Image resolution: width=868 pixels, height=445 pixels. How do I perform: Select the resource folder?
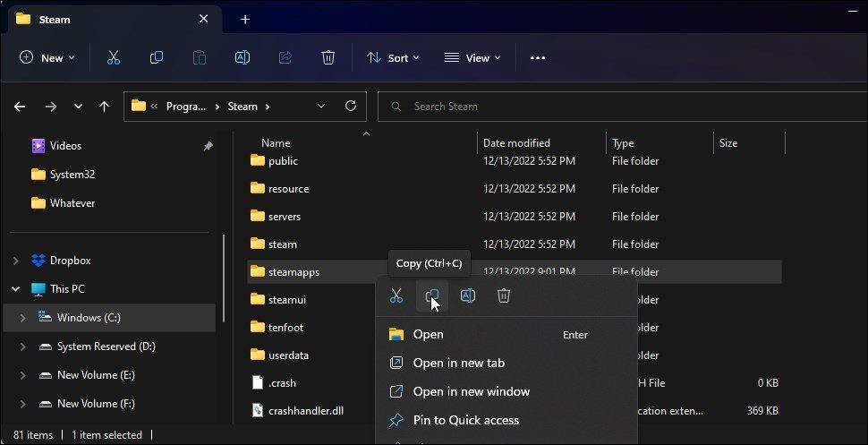coord(288,189)
